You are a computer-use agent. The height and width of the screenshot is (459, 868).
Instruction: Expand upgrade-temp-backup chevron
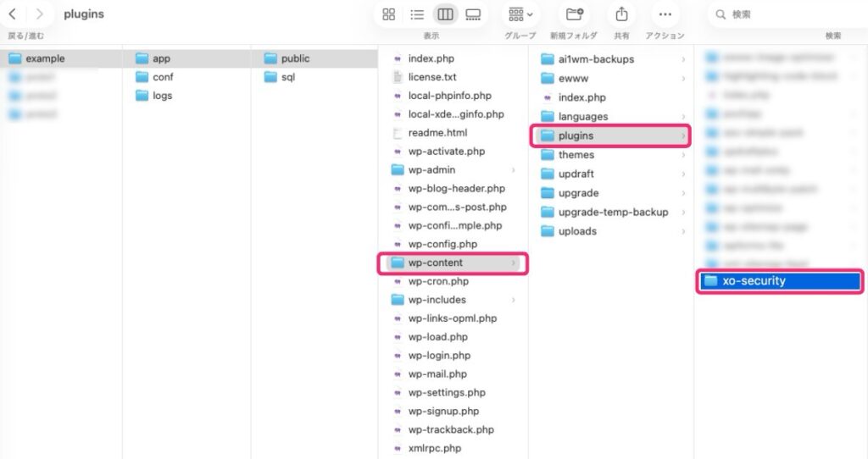(684, 212)
